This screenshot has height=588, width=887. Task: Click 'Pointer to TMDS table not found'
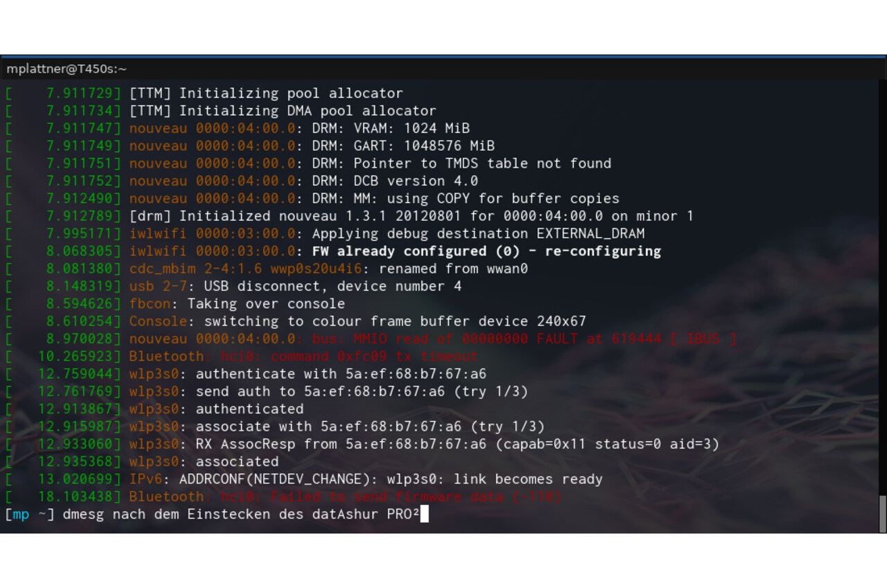[x=482, y=163]
